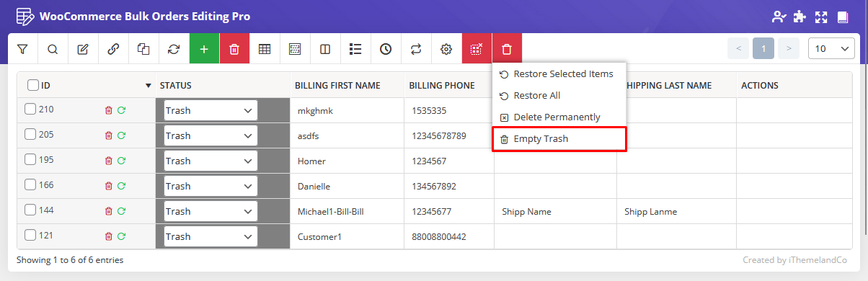The height and width of the screenshot is (281, 868).
Task: Click the duplicate copies toolbar icon
Action: [143, 49]
